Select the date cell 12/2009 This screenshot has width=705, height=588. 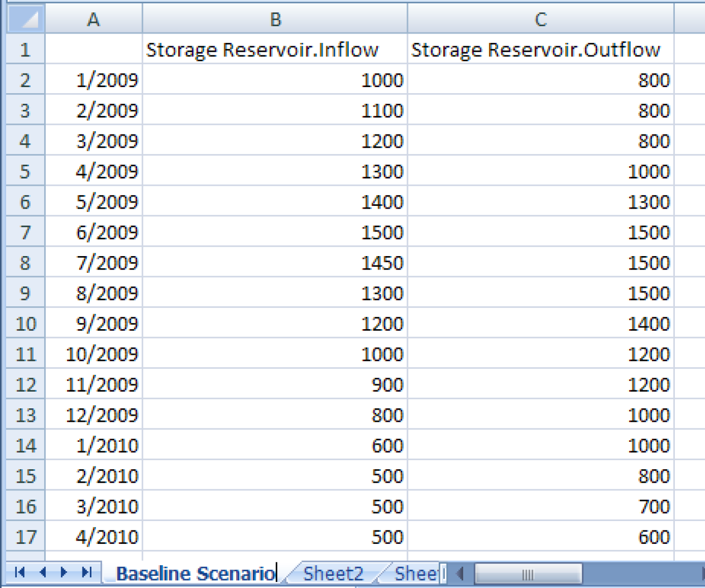(93, 415)
